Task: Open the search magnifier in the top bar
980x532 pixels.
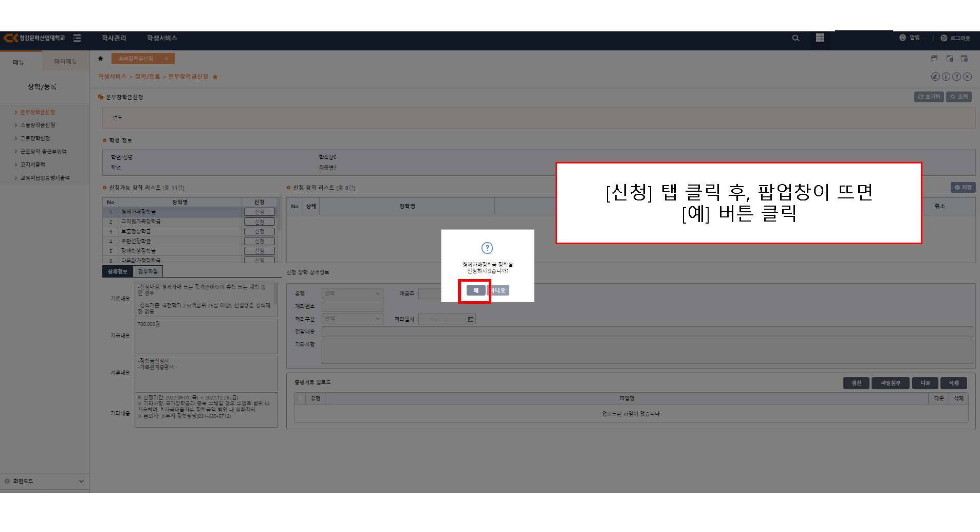Action: [796, 38]
